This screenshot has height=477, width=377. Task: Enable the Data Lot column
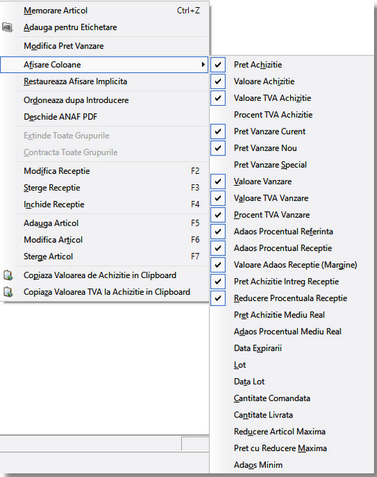click(292, 381)
